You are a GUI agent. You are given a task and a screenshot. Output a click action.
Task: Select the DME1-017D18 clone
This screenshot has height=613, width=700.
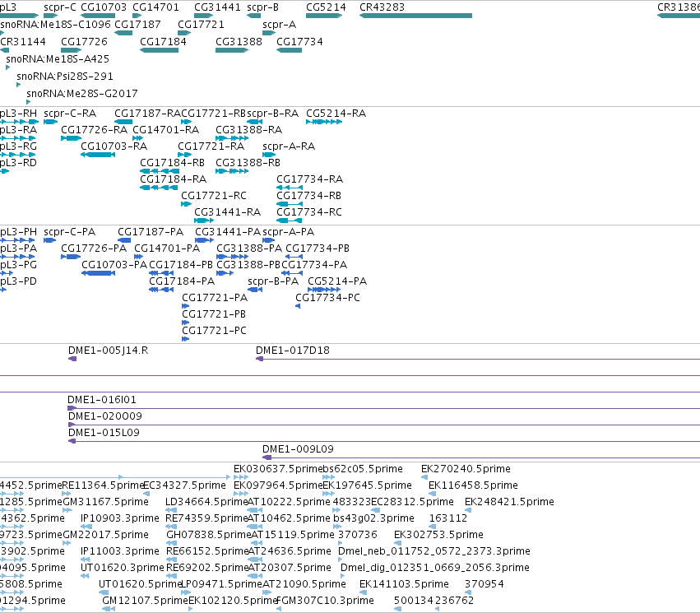(478, 359)
